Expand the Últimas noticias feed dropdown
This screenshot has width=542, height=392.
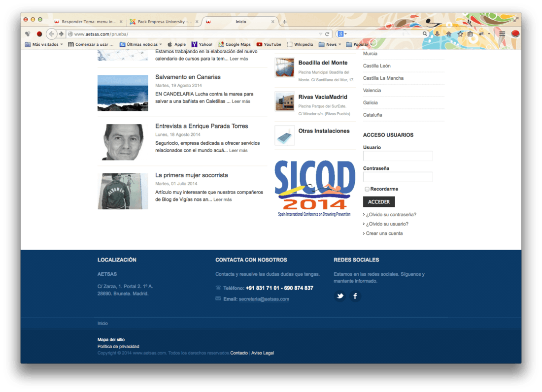141,44
